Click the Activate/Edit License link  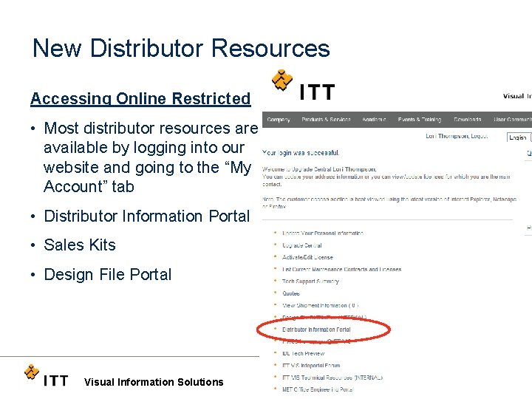pos(307,257)
